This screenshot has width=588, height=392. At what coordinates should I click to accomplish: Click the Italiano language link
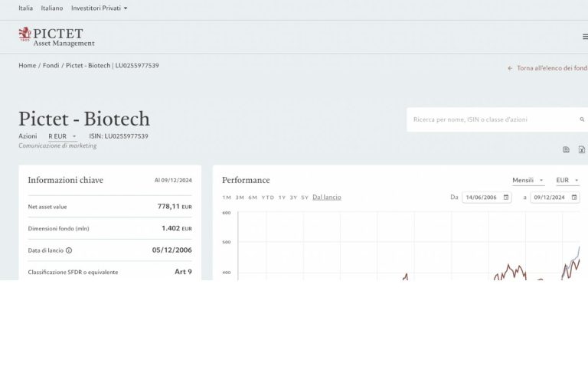click(52, 8)
